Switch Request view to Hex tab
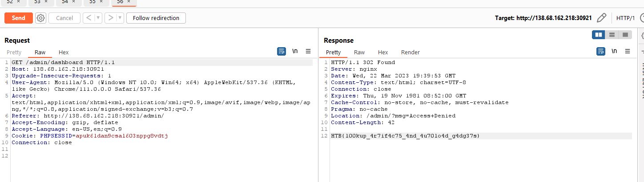The width and height of the screenshot is (644, 182). [x=64, y=53]
